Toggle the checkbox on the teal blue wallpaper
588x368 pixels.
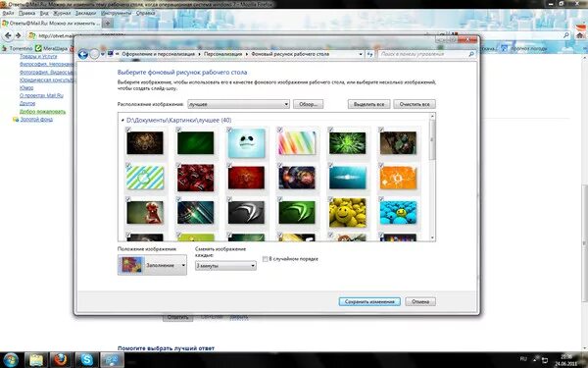[330, 165]
